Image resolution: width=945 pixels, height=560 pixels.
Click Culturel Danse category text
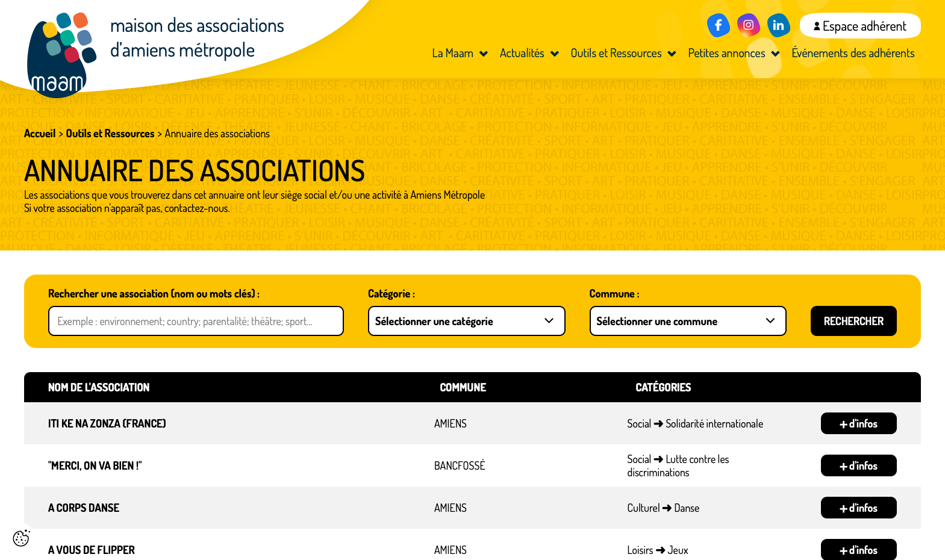[x=663, y=508]
